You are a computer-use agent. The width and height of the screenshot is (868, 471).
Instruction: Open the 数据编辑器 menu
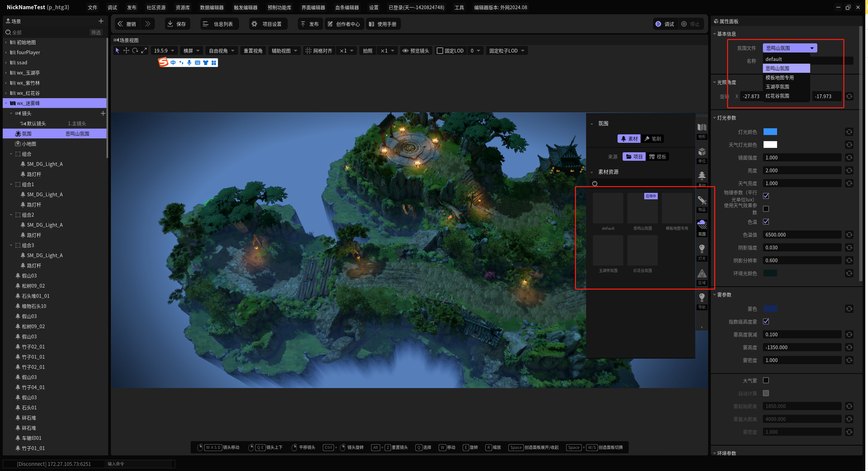[212, 7]
